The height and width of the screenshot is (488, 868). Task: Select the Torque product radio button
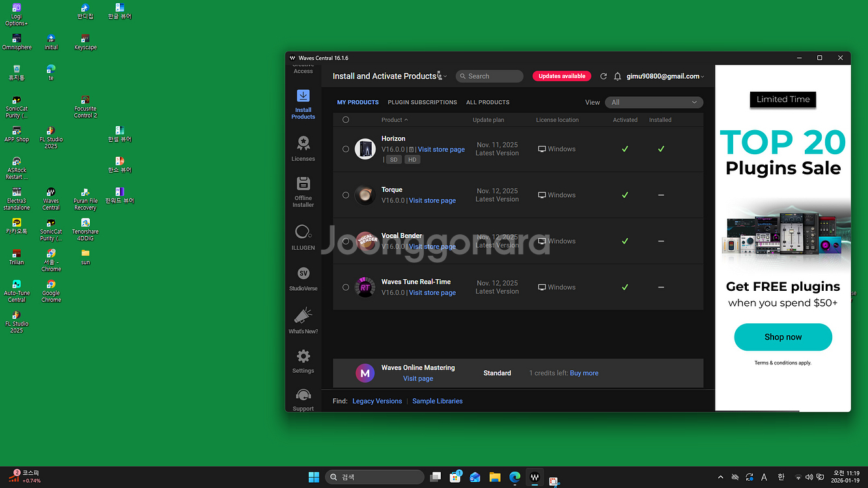point(346,195)
